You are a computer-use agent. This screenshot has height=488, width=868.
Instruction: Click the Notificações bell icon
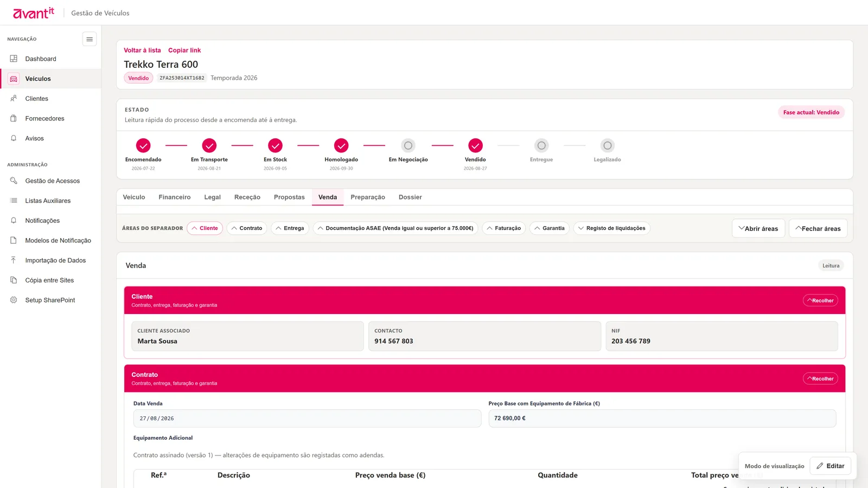point(14,221)
